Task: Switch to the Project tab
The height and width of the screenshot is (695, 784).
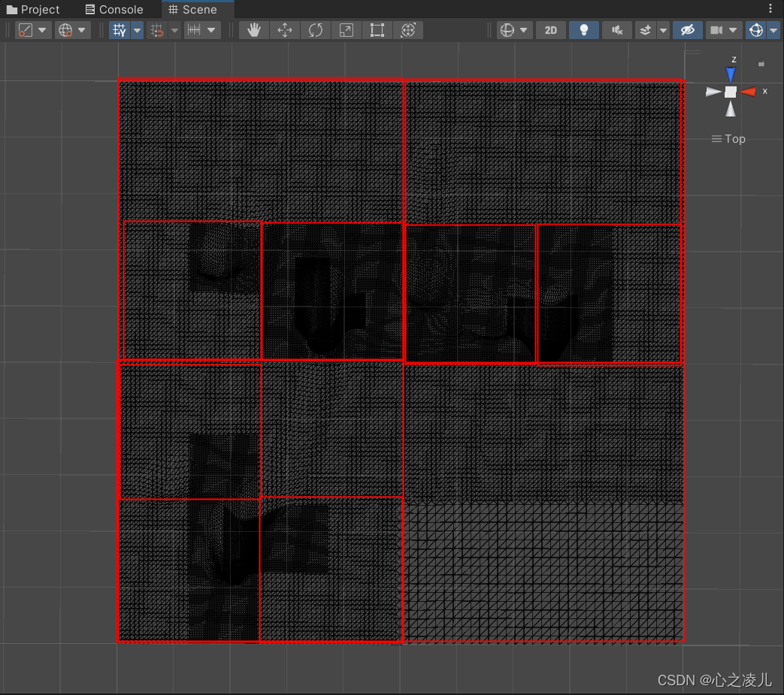Action: [x=32, y=10]
